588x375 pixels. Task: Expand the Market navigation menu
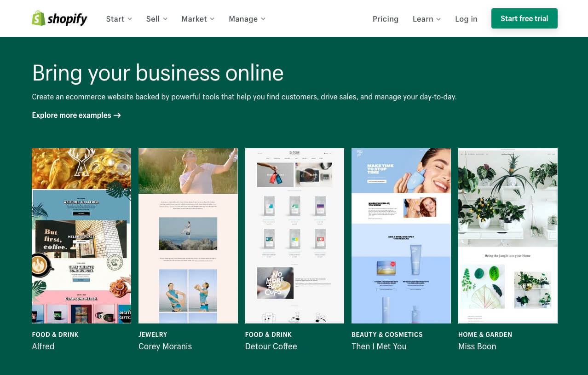pyautogui.click(x=198, y=19)
